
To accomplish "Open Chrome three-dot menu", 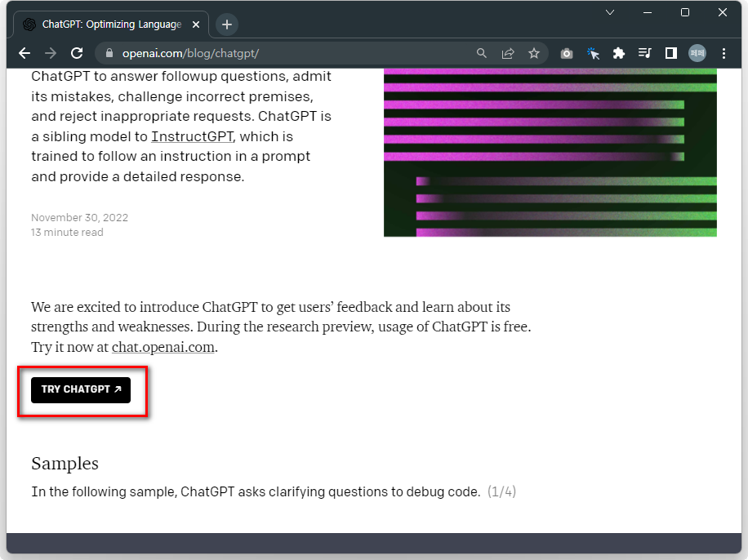I will coord(724,53).
